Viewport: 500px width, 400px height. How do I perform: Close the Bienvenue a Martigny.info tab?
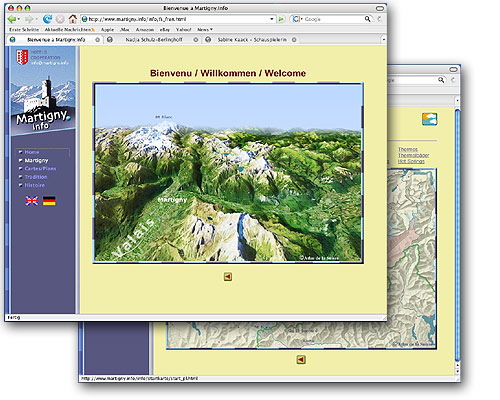pos(97,40)
